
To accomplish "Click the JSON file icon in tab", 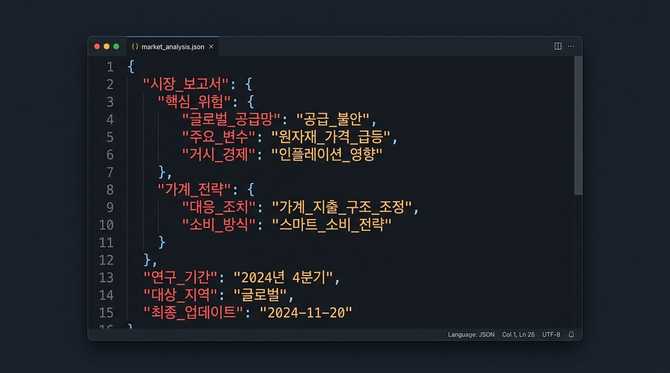I will pyautogui.click(x=135, y=47).
